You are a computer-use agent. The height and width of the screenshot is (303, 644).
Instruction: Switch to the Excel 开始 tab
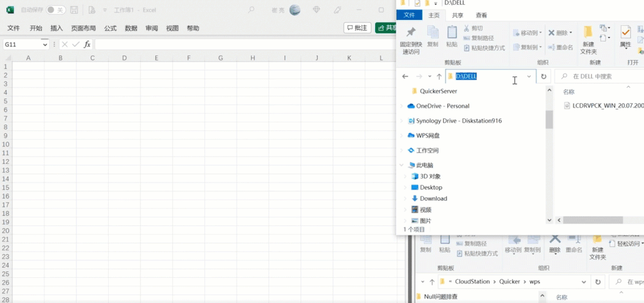(x=36, y=28)
